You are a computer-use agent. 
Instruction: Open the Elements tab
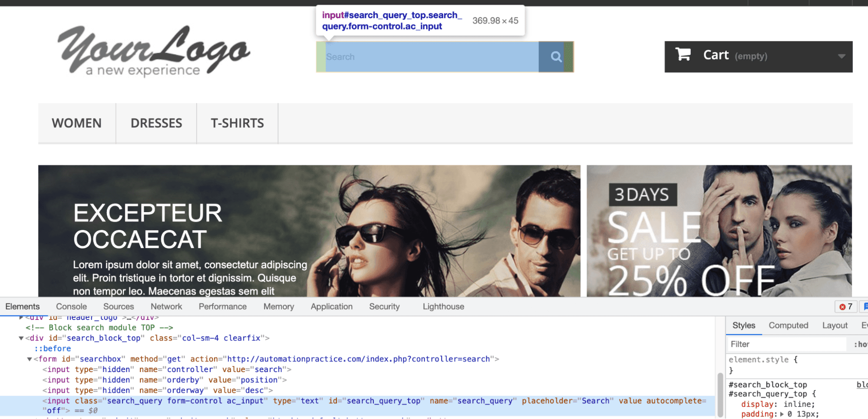[x=23, y=307]
